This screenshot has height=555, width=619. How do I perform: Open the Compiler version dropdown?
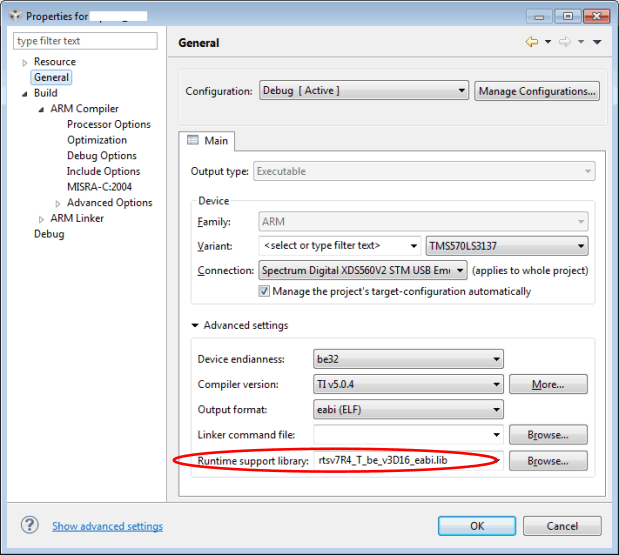click(408, 384)
